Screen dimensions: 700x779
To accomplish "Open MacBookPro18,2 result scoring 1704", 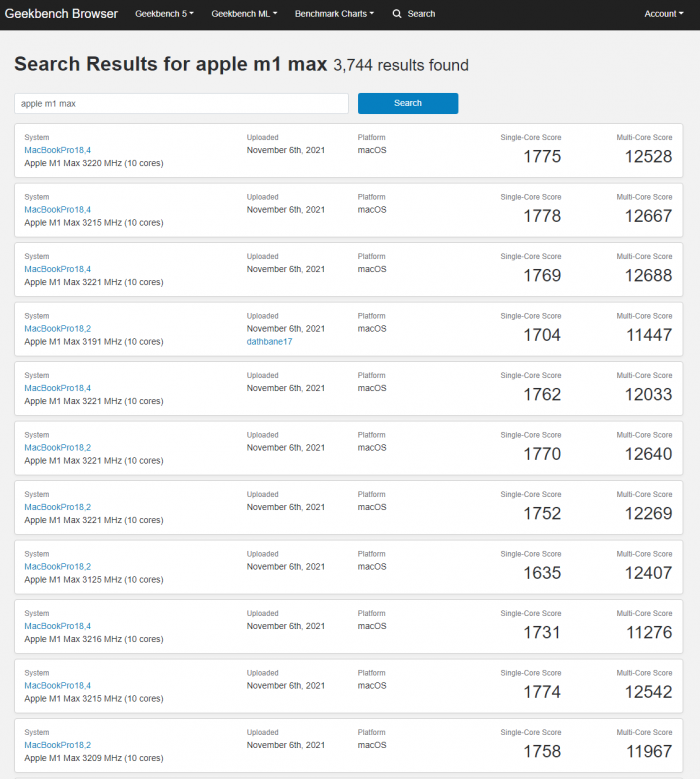I will [58, 328].
